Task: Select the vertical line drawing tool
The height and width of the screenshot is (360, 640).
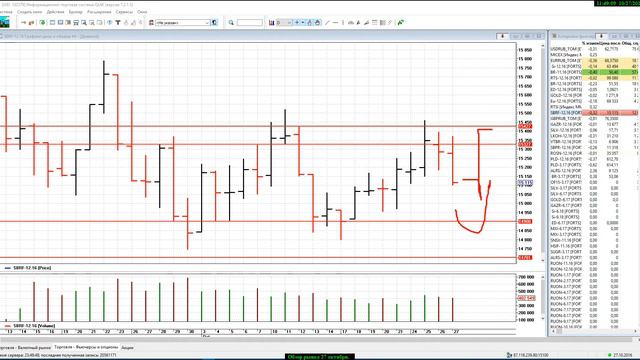Action: 343,22
